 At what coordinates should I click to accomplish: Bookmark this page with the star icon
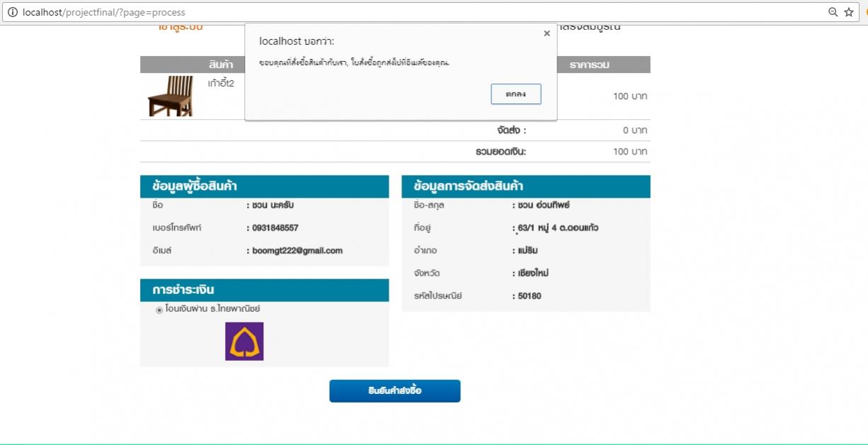tap(849, 12)
